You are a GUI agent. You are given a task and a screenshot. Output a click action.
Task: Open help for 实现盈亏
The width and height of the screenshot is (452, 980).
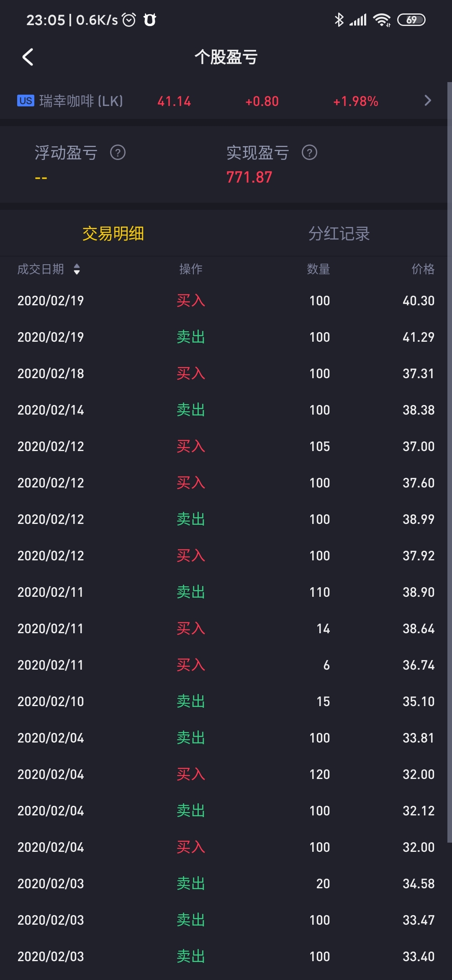pyautogui.click(x=309, y=152)
